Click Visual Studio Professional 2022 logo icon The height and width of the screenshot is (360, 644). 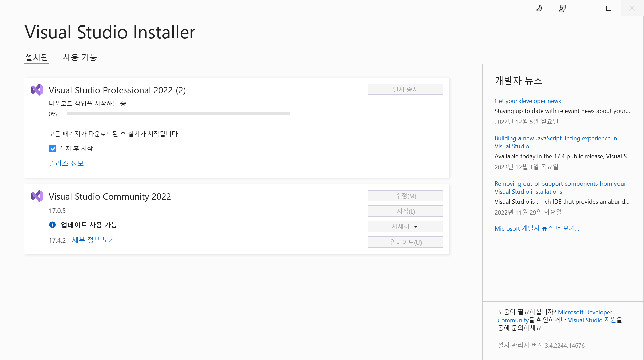pyautogui.click(x=37, y=90)
